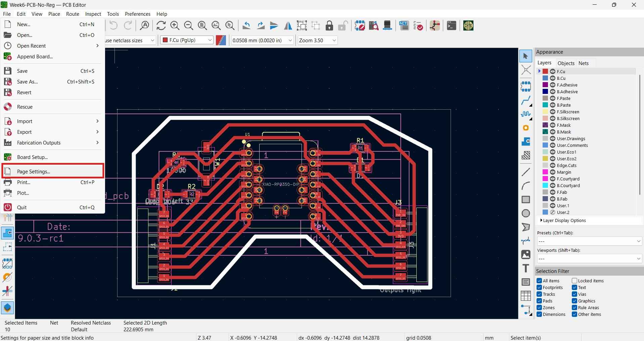
Task: Refresh the PCB view
Action: click(x=161, y=25)
